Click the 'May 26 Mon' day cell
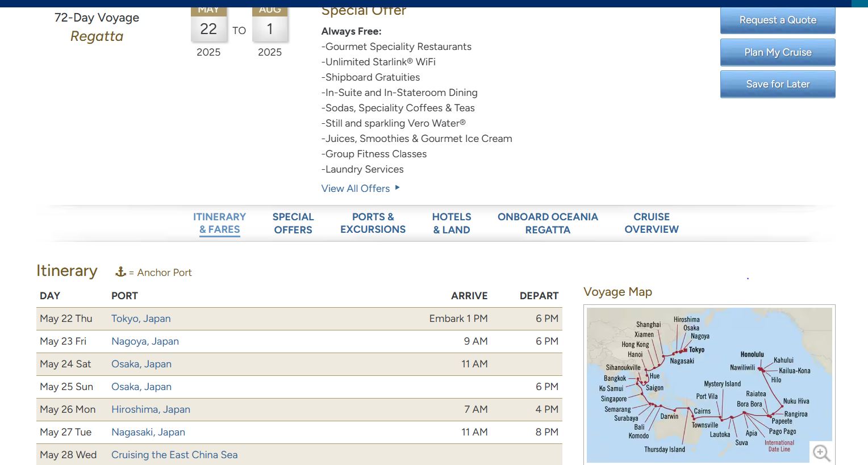Screen dimensions: 868x465 [x=68, y=409]
